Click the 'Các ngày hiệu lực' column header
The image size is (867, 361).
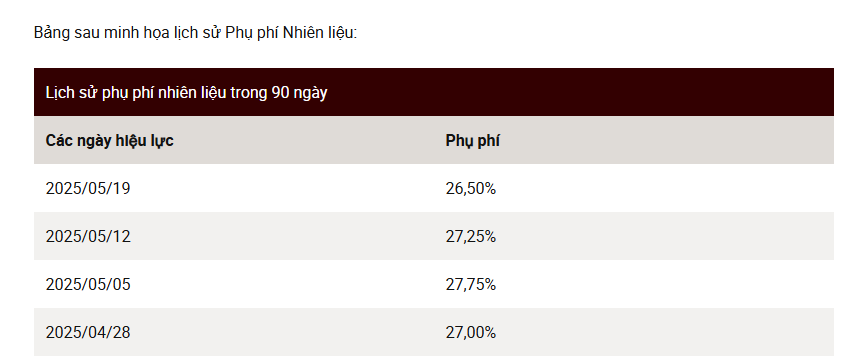point(109,141)
